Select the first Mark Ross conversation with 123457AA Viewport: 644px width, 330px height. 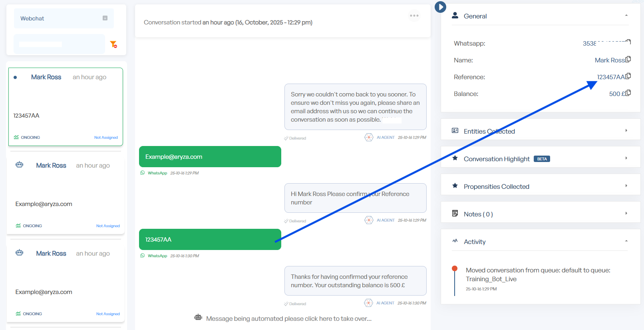click(x=66, y=106)
